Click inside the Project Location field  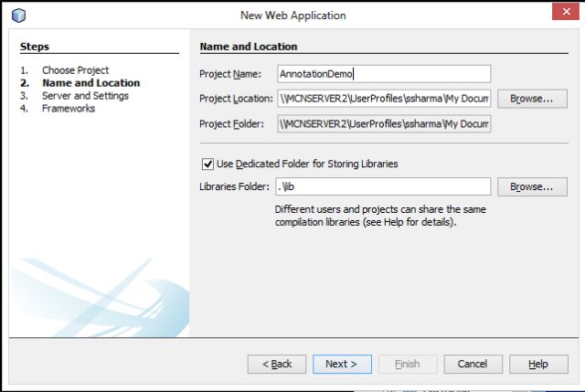383,99
